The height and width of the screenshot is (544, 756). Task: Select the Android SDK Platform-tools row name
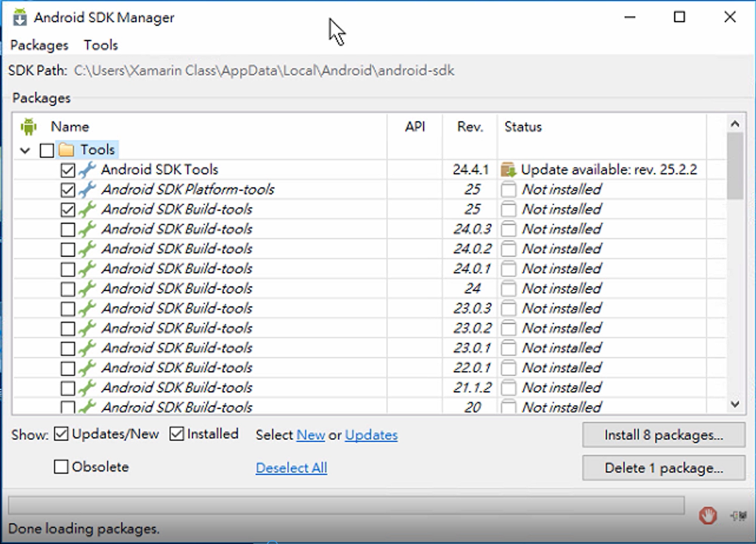click(x=187, y=190)
